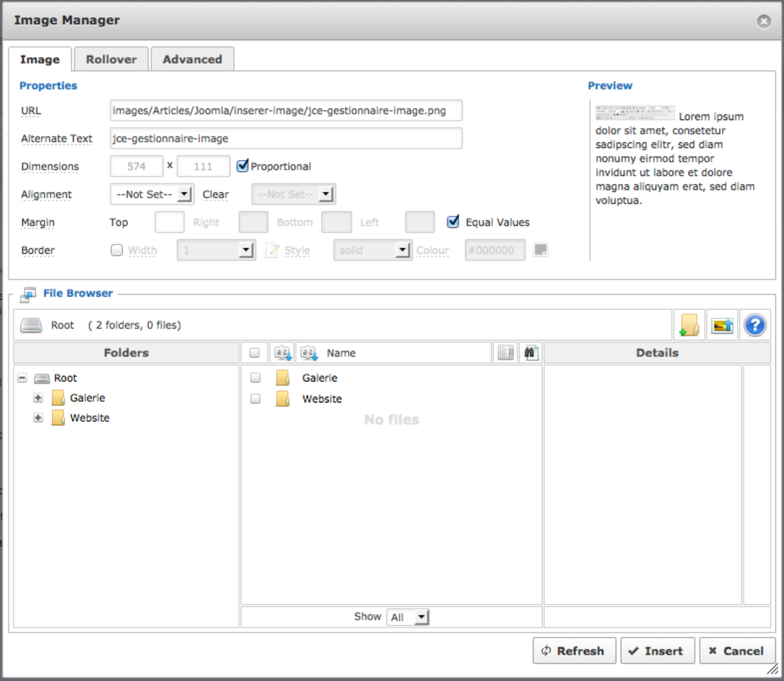Click the Insert button
The image size is (784, 681).
[x=657, y=651]
